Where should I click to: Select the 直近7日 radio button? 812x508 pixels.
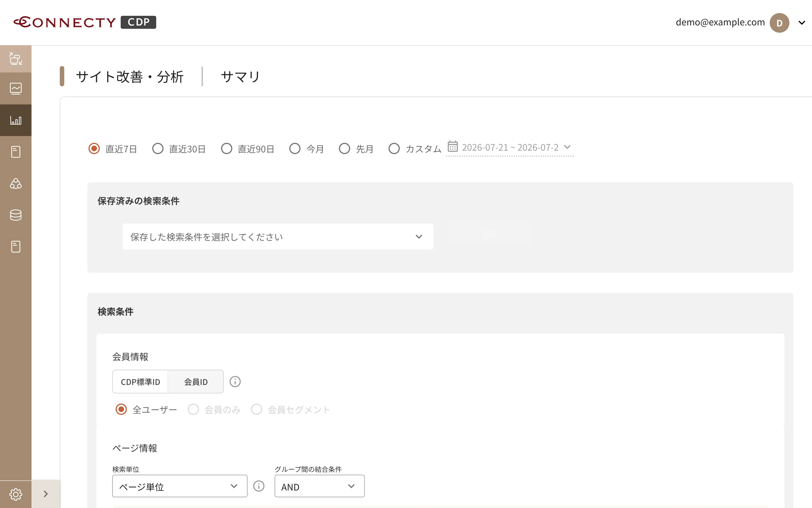point(94,148)
